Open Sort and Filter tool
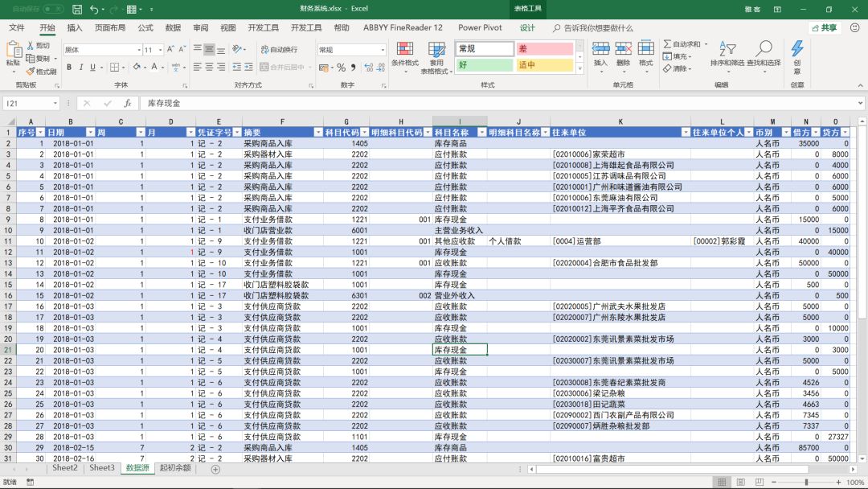The image size is (868, 489). pyautogui.click(x=727, y=49)
